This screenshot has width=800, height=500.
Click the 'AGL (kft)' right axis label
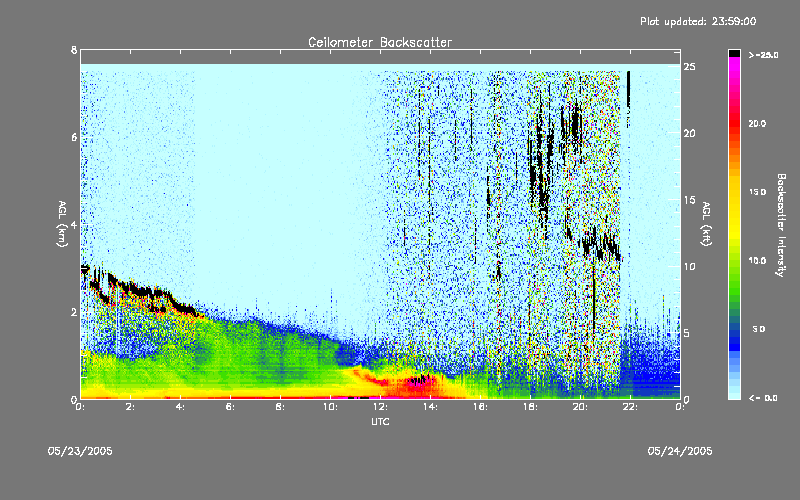(x=707, y=224)
